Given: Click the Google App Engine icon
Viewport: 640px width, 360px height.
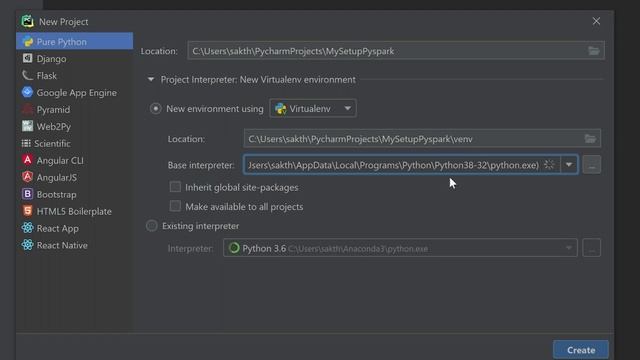Looking at the screenshot, I should pos(27,92).
